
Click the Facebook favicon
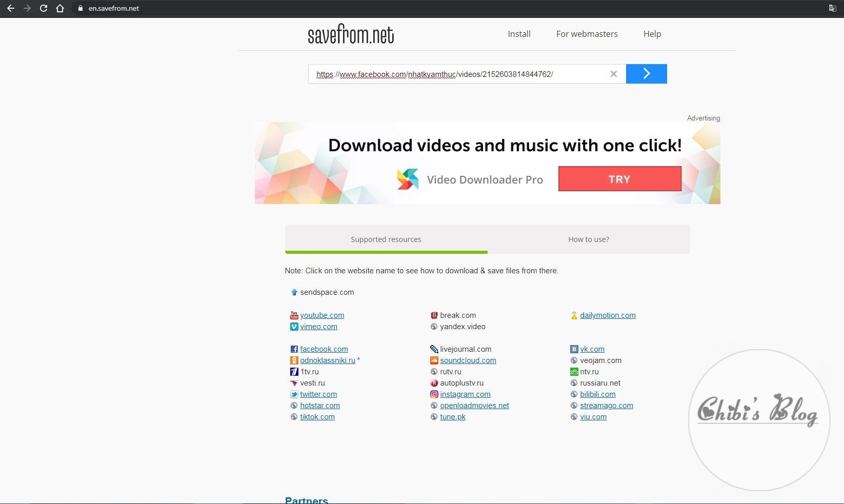tap(294, 349)
